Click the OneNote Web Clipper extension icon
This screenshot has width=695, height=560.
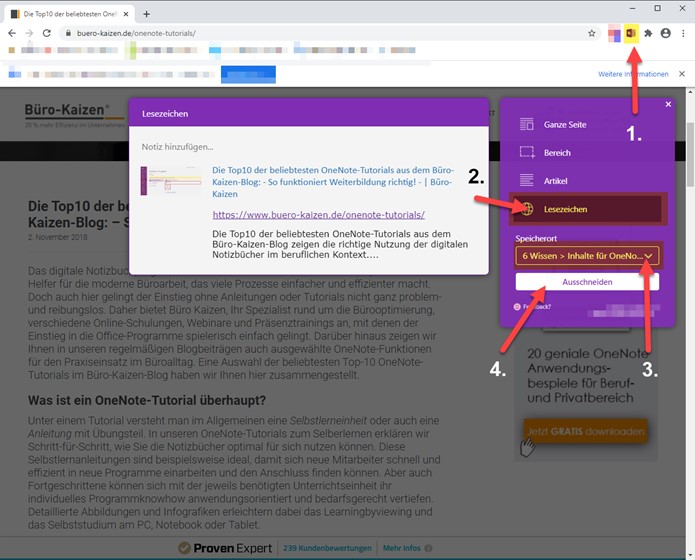click(x=631, y=33)
